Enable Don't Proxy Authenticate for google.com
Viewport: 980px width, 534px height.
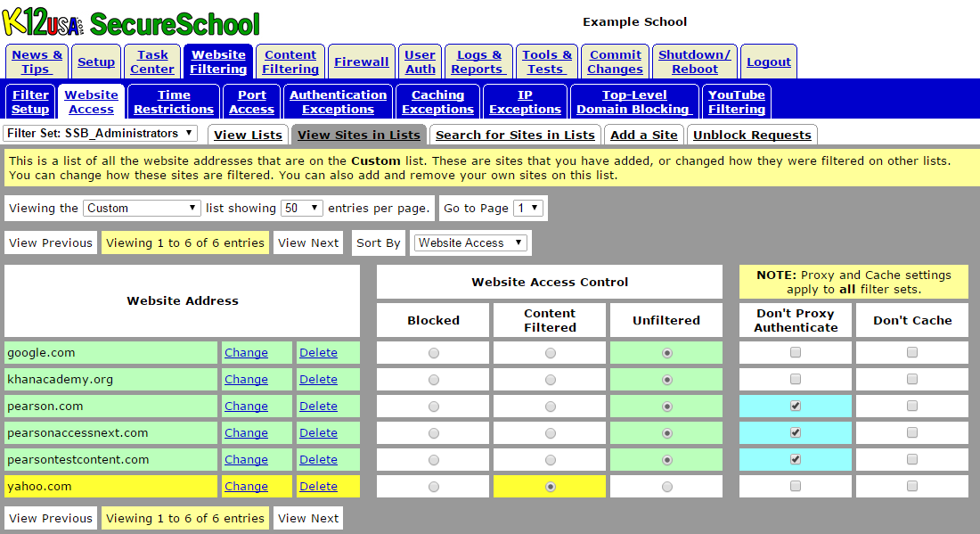pos(796,353)
